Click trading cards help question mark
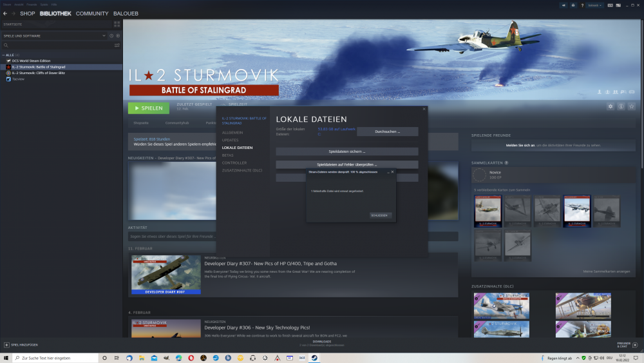The width and height of the screenshot is (644, 363). point(506,162)
